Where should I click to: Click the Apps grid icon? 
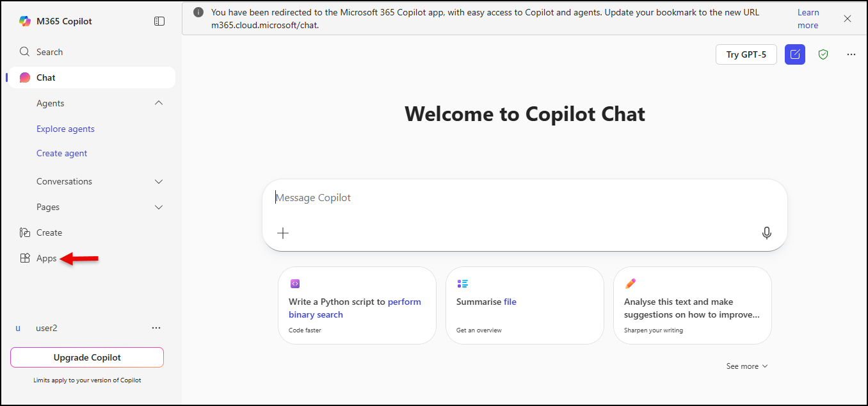pyautogui.click(x=25, y=258)
